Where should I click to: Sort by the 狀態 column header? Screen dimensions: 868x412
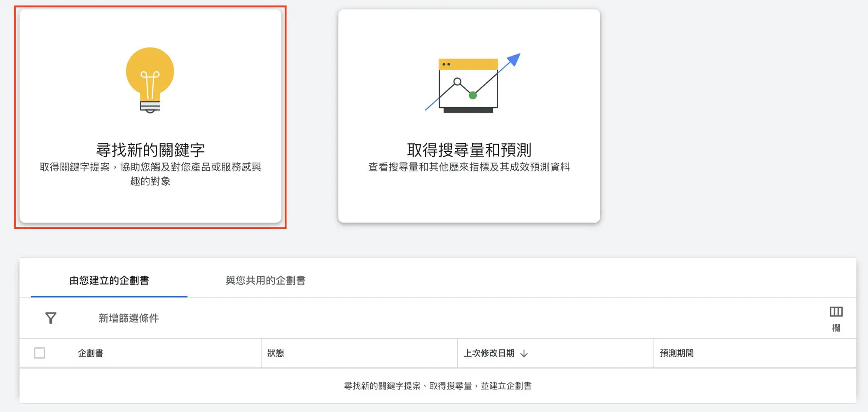(276, 353)
